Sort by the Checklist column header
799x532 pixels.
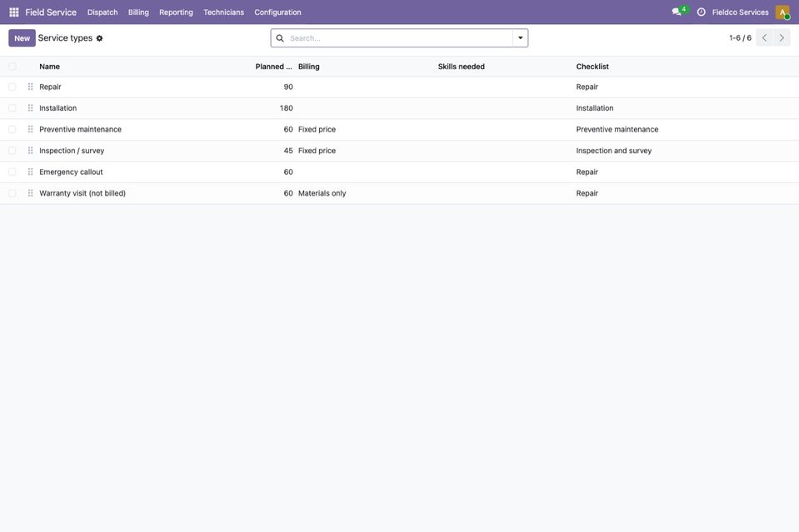592,67
